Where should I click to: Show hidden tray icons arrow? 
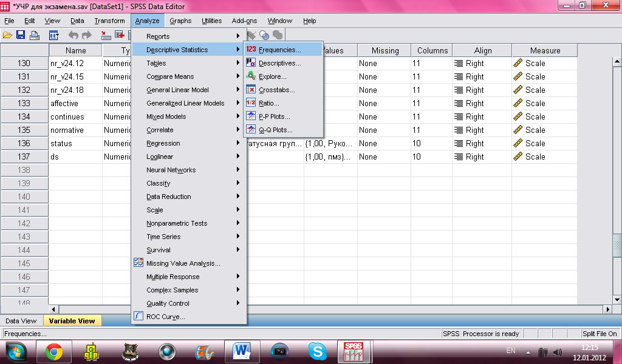point(528,352)
